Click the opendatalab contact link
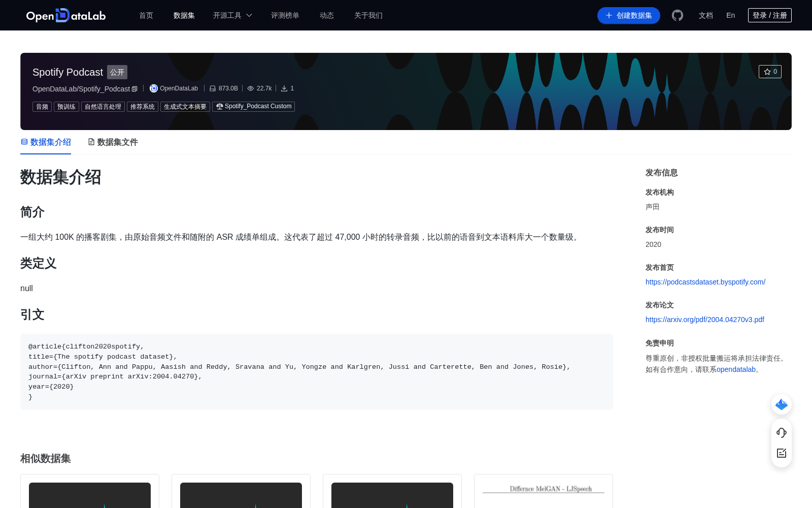The height and width of the screenshot is (508, 812). [736, 369]
